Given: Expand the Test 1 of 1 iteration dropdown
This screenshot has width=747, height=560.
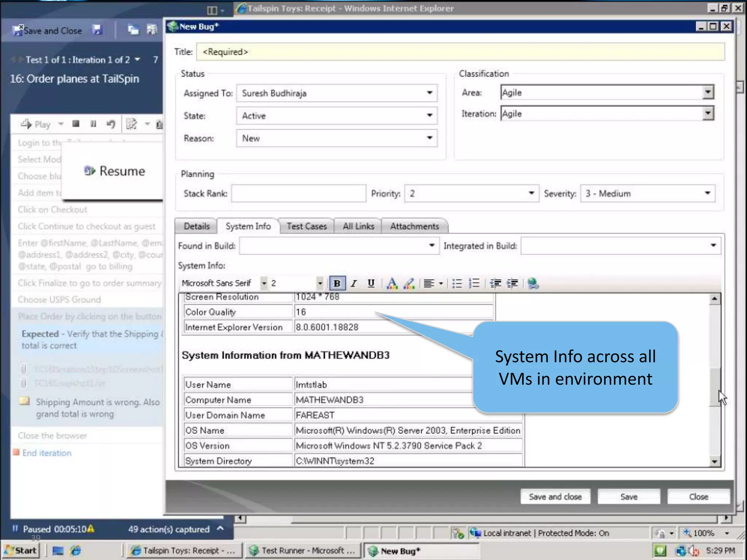Looking at the screenshot, I should [138, 59].
